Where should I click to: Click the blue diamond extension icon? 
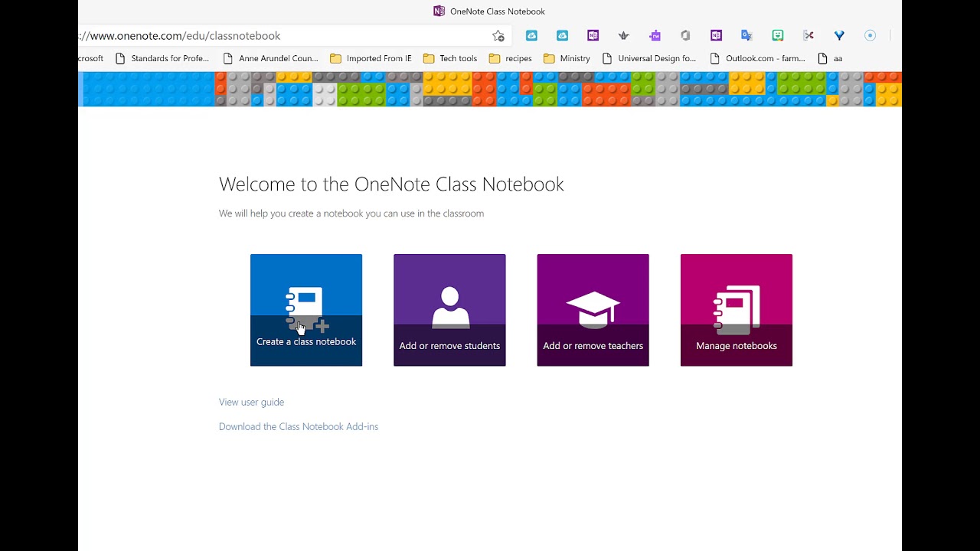point(839,35)
